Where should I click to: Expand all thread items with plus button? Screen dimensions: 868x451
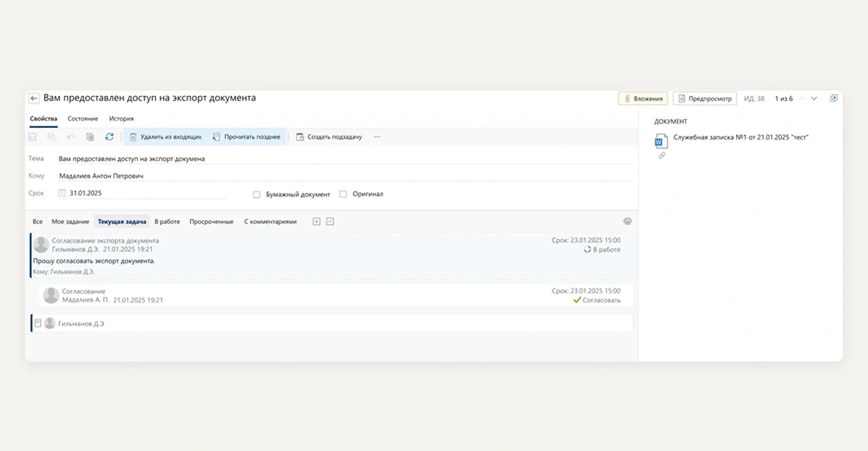316,221
